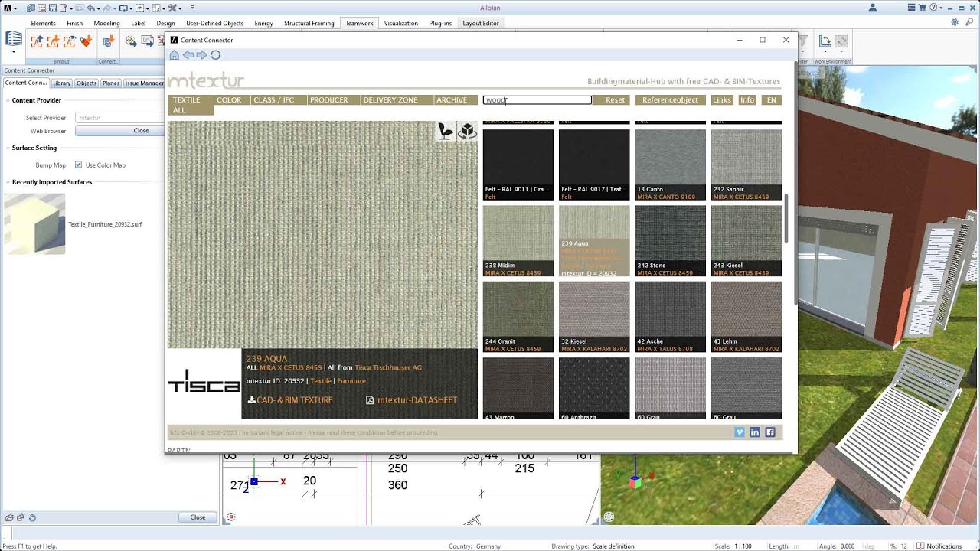Collapse the Content Provider section
980x551 pixels.
[7, 100]
